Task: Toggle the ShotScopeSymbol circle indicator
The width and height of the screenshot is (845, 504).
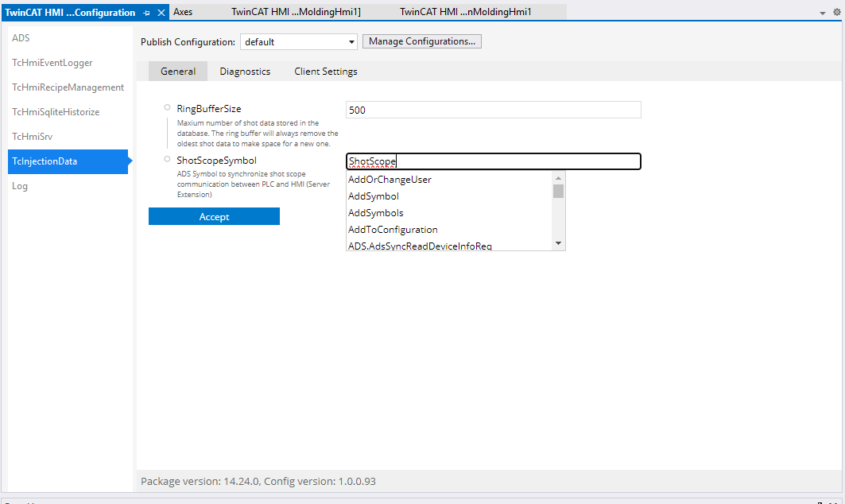Action: point(167,160)
